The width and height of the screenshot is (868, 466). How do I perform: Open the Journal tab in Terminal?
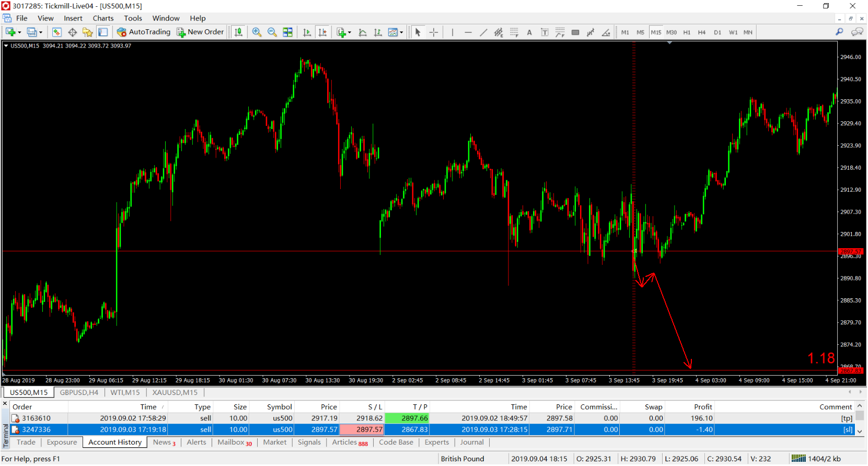(471, 442)
